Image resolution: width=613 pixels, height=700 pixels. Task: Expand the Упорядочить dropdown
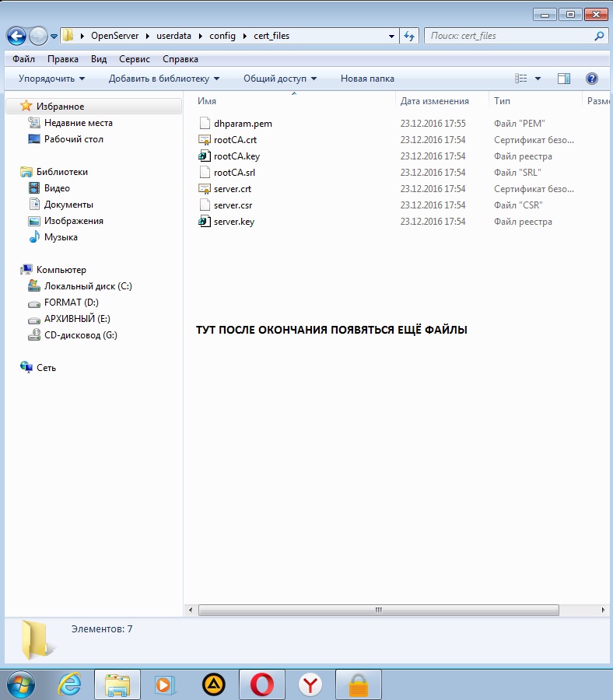pos(51,79)
